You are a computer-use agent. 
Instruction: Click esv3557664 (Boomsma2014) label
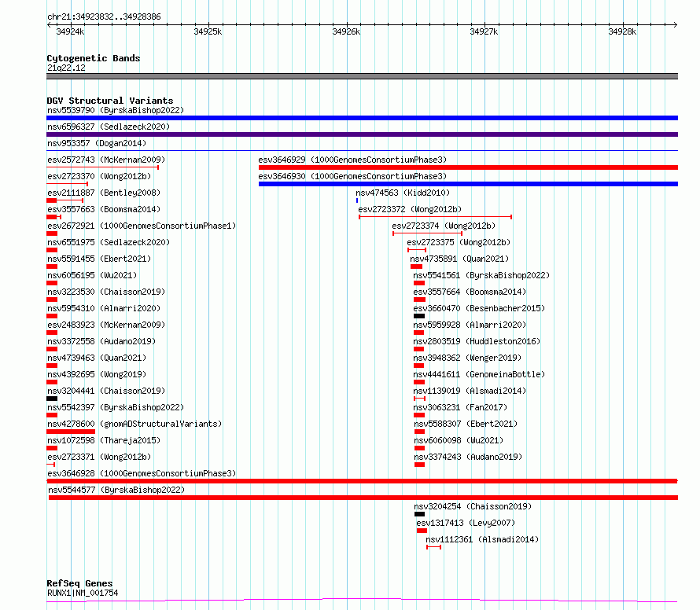coord(470,292)
